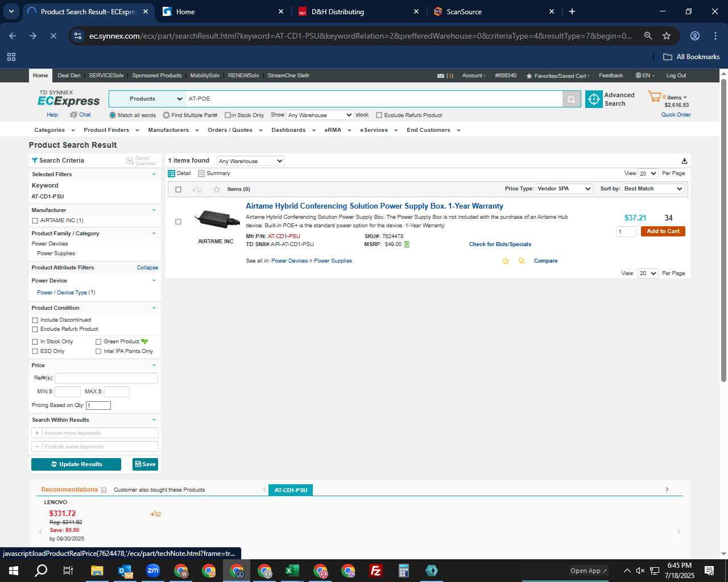Collapse Product Condition section
728x582 pixels.
pyautogui.click(x=154, y=308)
